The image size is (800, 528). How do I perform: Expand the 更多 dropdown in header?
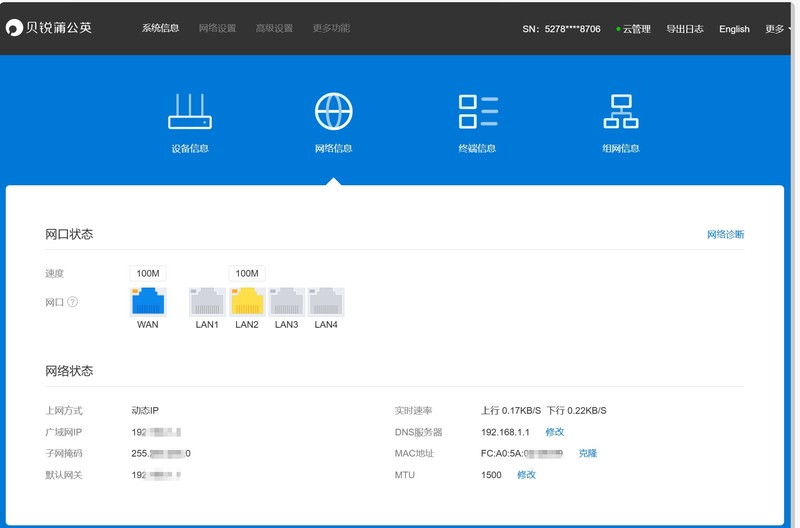click(x=778, y=29)
